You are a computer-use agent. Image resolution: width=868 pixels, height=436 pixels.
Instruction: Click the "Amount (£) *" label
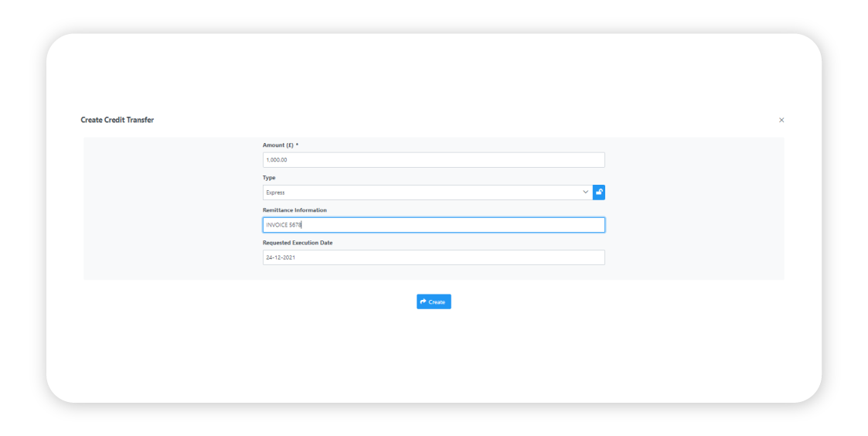pos(278,145)
